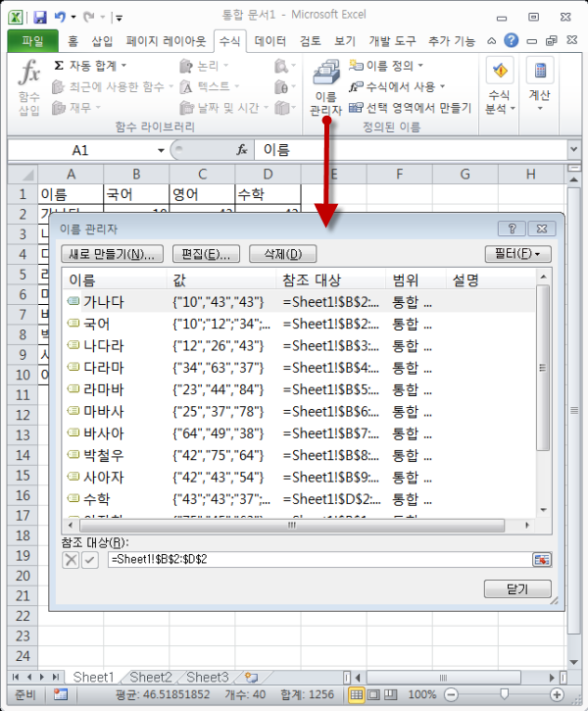
Task: Select the 국어 name row
Action: click(299, 324)
